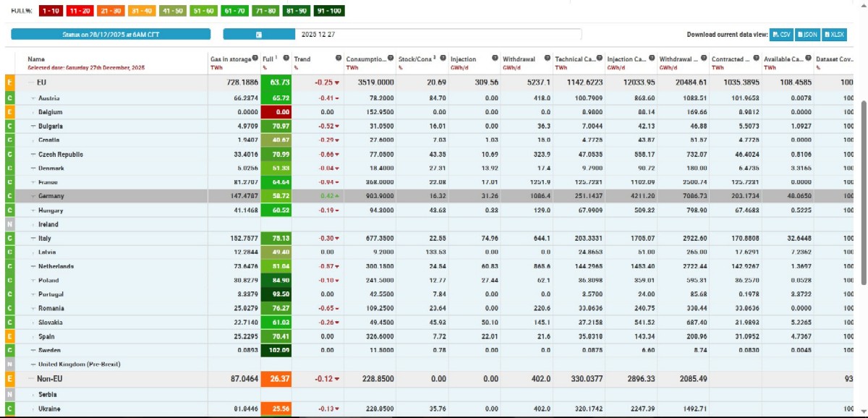Click Poland's 84.90 full percentage cell
Viewport: 868px width, 418px height.
(277, 281)
